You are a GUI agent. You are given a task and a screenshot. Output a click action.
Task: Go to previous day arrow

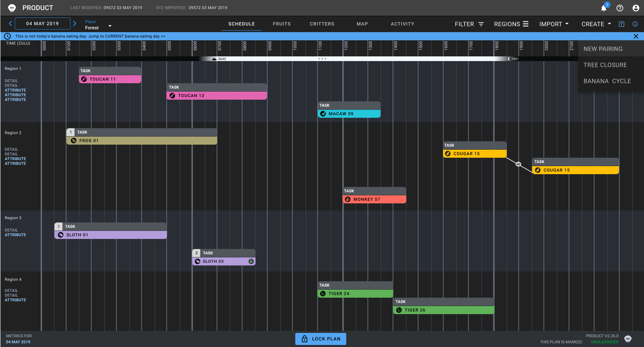10,23
